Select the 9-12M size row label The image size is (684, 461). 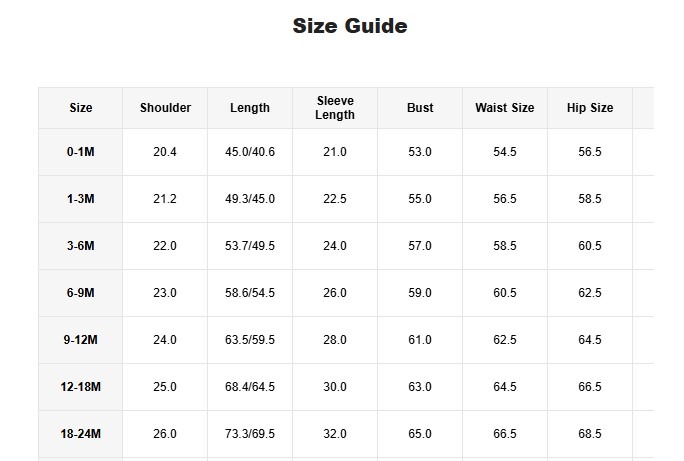pyautogui.click(x=81, y=340)
